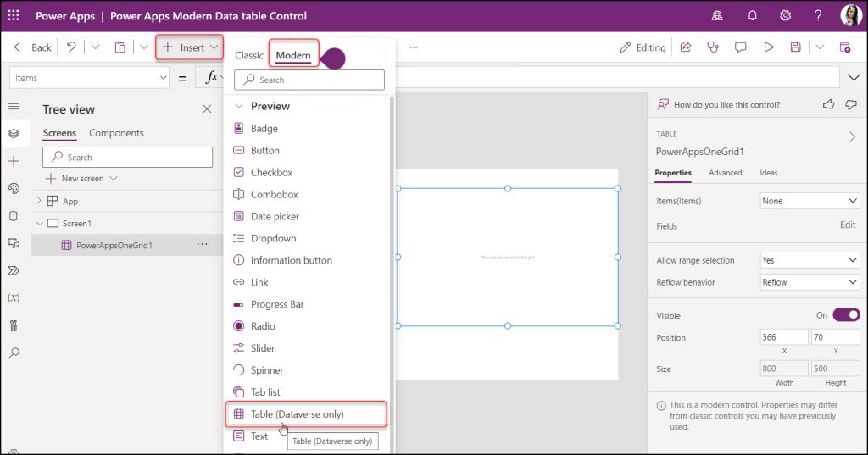Screen dimensions: 868x455
Task: Insert Table (Dataverse only) control
Action: (306, 414)
